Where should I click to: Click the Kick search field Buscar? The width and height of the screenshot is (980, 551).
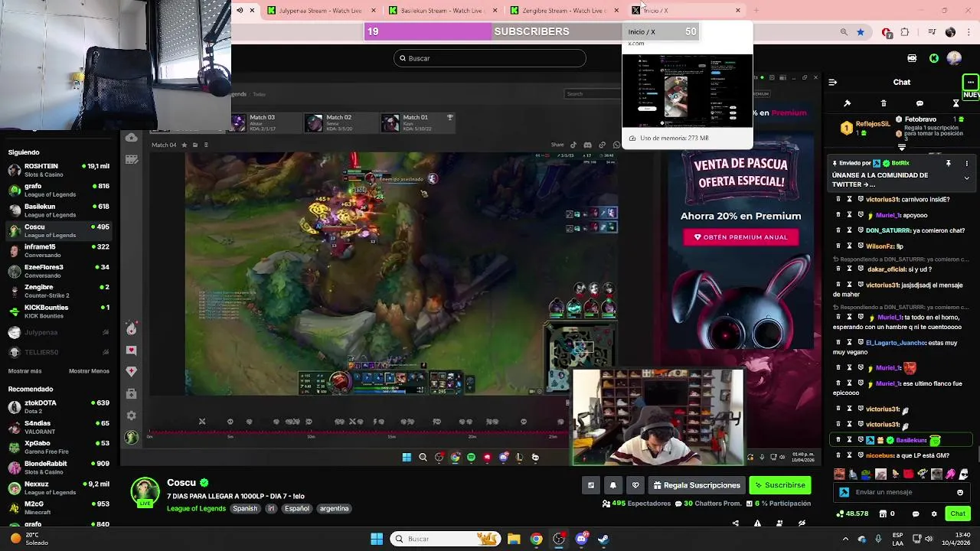[x=490, y=58]
